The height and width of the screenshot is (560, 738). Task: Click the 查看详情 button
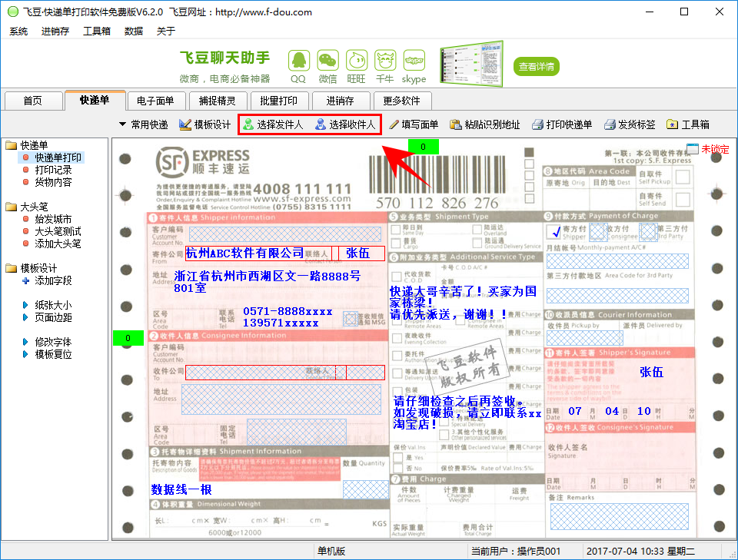click(536, 66)
